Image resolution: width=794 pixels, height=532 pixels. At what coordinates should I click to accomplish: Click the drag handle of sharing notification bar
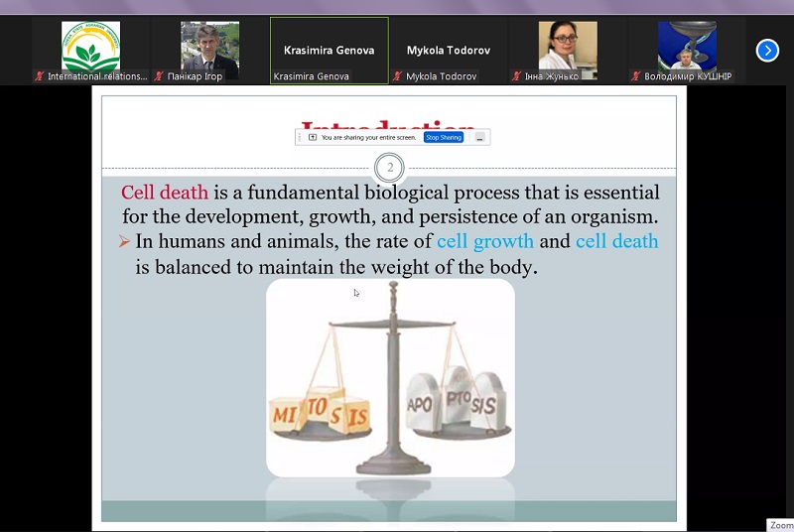pos(301,137)
